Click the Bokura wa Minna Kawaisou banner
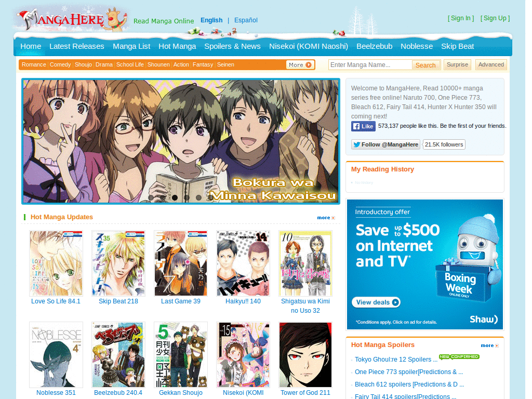The image size is (532, 399). coord(180,141)
